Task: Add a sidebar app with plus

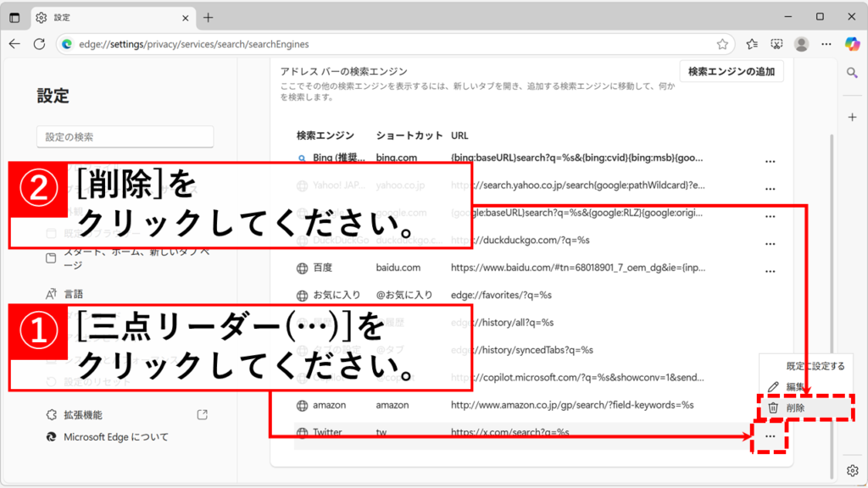Action: 853,117
